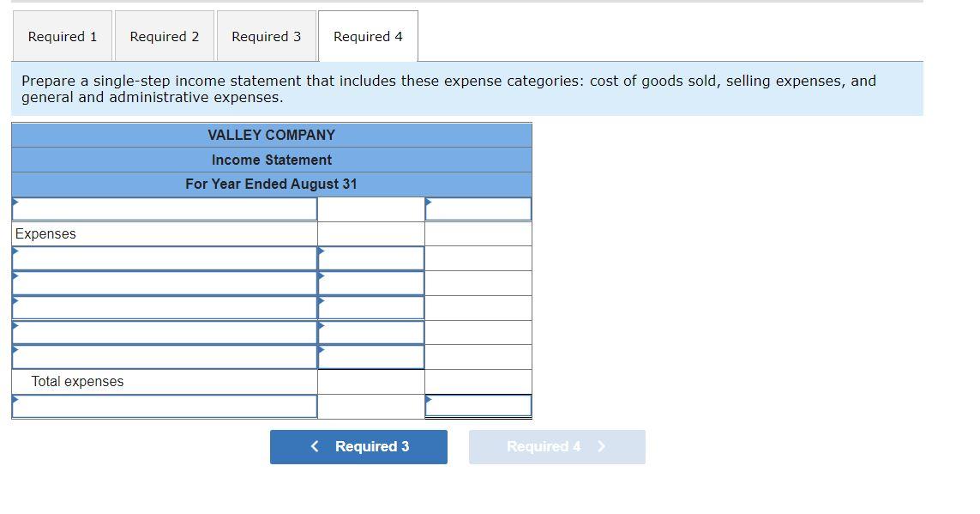
Task: Open the Required 3 tab
Action: click(267, 36)
